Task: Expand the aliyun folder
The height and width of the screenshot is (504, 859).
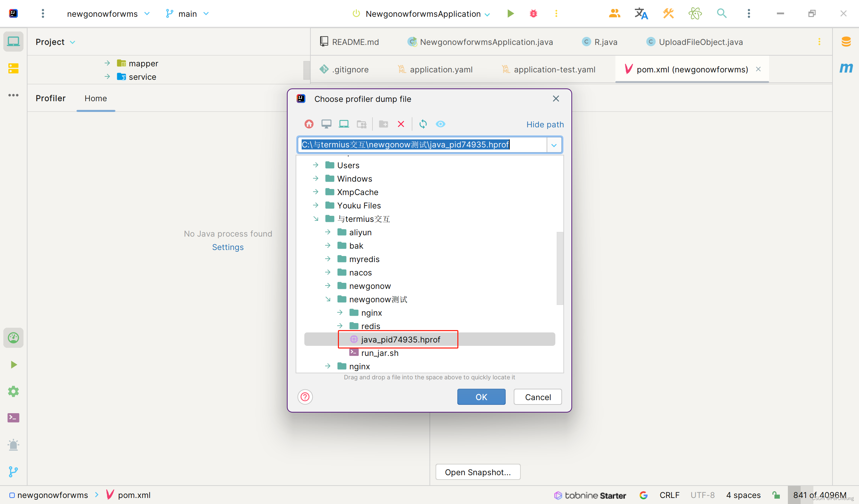Action: [328, 232]
